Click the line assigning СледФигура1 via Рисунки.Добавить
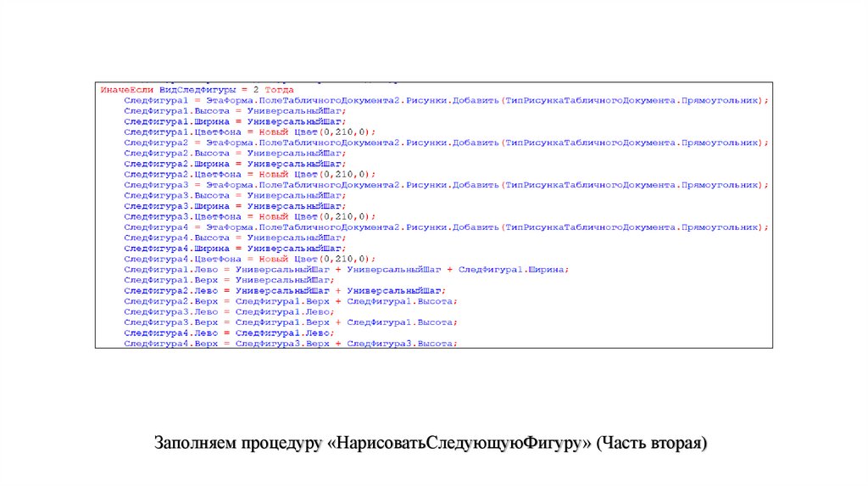The width and height of the screenshot is (868, 487). click(x=446, y=100)
